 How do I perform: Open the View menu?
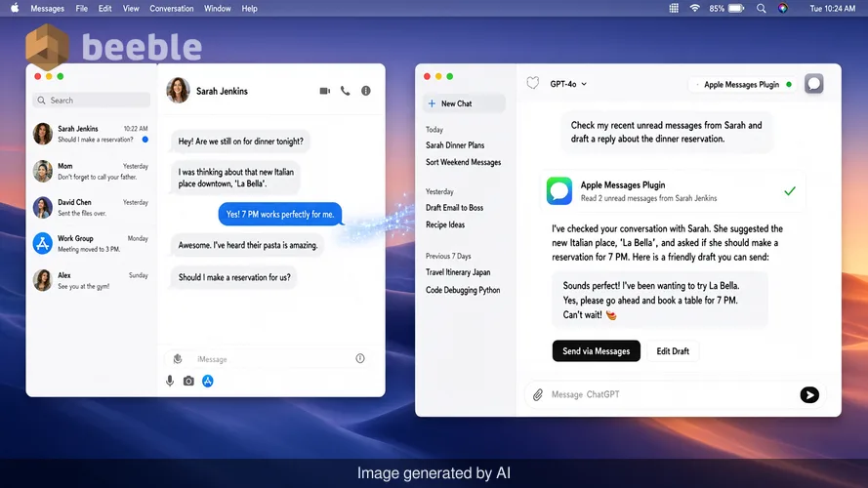coord(131,9)
